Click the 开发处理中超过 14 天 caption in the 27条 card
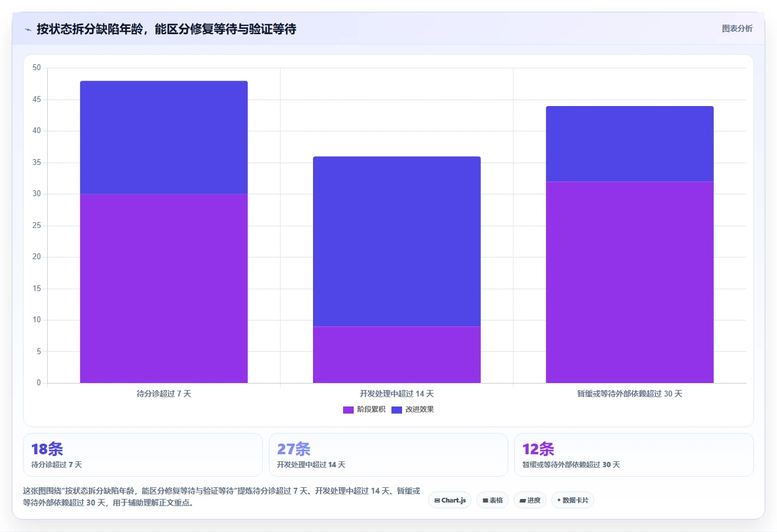Image resolution: width=777 pixels, height=532 pixels. [x=311, y=465]
